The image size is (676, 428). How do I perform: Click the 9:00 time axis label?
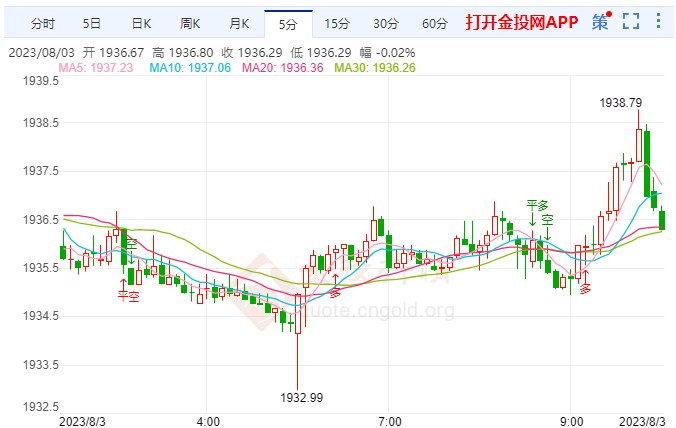(571, 421)
